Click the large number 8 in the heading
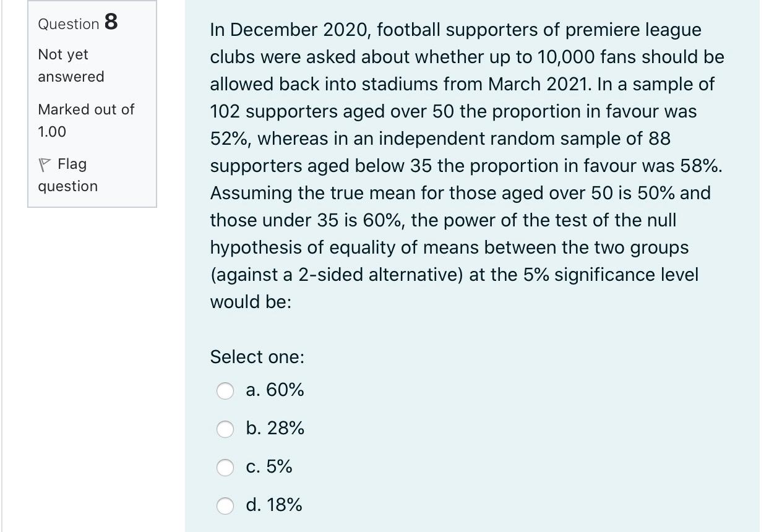Viewport: 782px width, 532px height. click(111, 22)
